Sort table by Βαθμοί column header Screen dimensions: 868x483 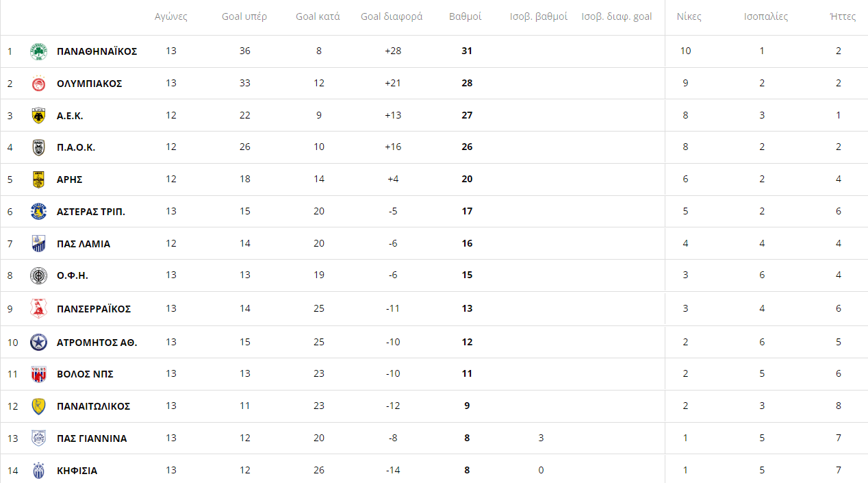[x=465, y=16]
